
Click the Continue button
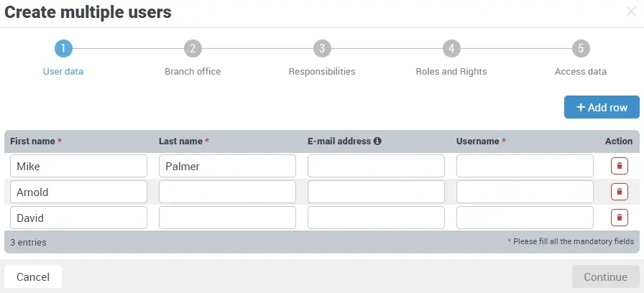pyautogui.click(x=605, y=277)
